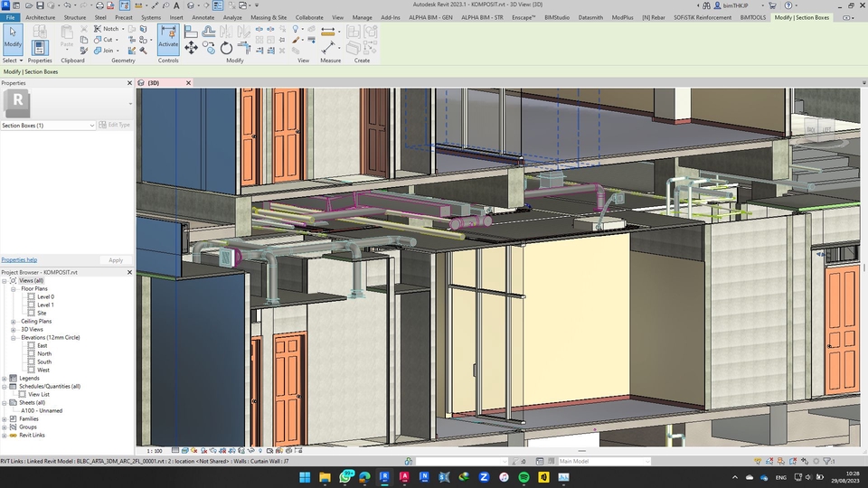The width and height of the screenshot is (868, 488).
Task: Open the Properties palette icon in ribbon
Action: (40, 47)
